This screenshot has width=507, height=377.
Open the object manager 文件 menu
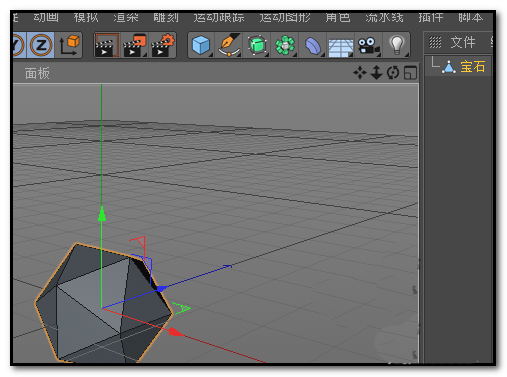coord(463,42)
